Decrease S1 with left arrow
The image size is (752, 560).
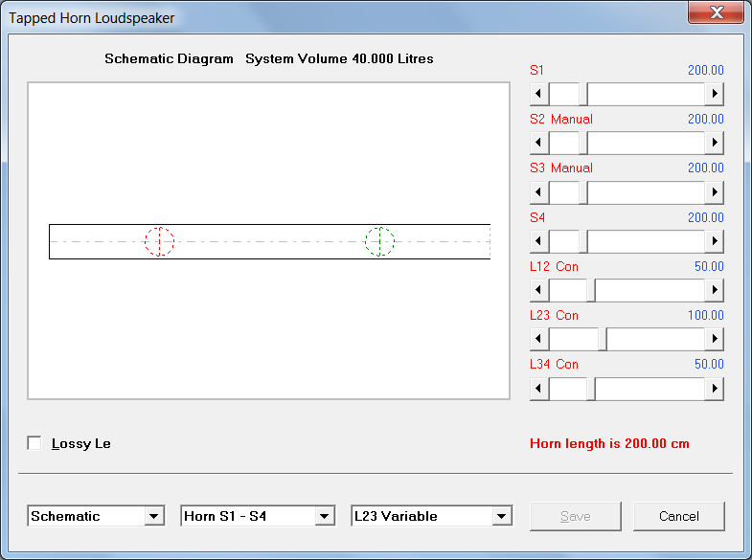coord(539,94)
